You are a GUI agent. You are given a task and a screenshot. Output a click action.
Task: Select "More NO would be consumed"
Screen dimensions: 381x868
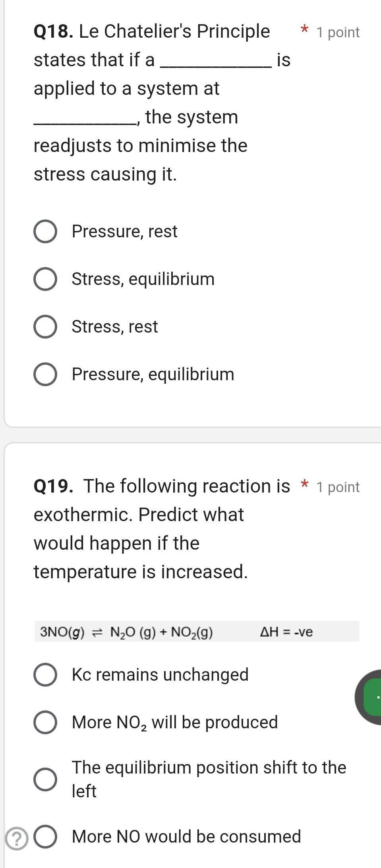tap(46, 836)
